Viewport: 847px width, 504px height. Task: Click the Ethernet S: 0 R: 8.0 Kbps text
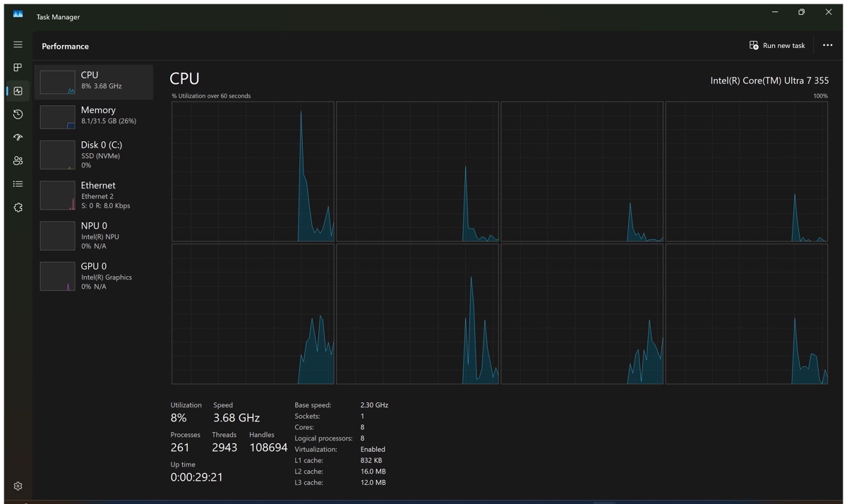(105, 206)
